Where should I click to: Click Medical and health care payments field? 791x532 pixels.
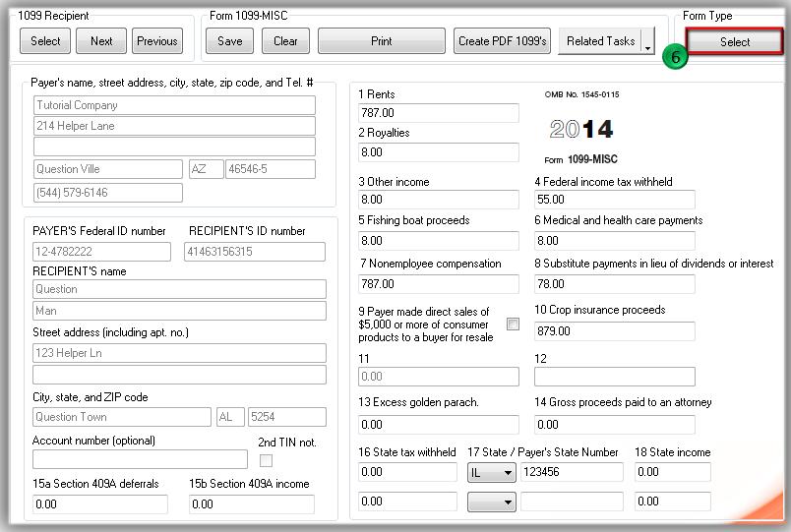(x=615, y=241)
